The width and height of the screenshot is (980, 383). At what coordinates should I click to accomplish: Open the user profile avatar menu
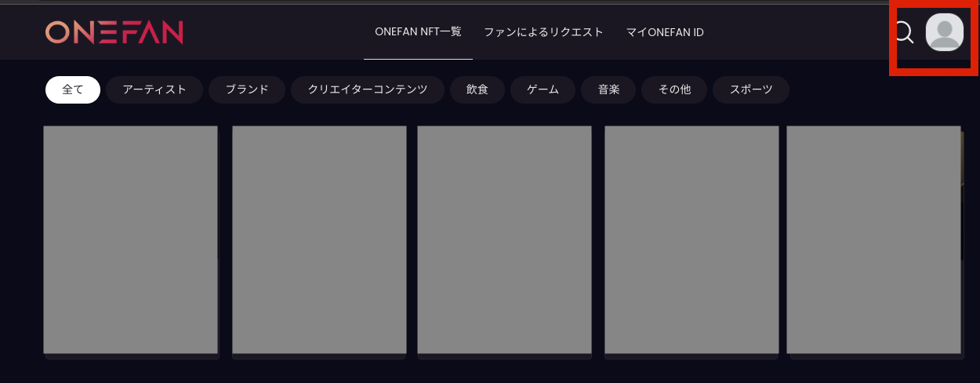coord(945,33)
